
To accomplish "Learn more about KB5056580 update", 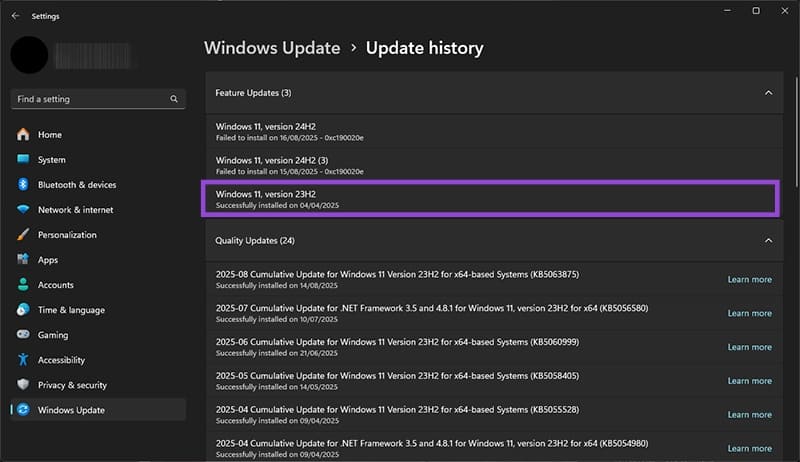I will coord(749,313).
